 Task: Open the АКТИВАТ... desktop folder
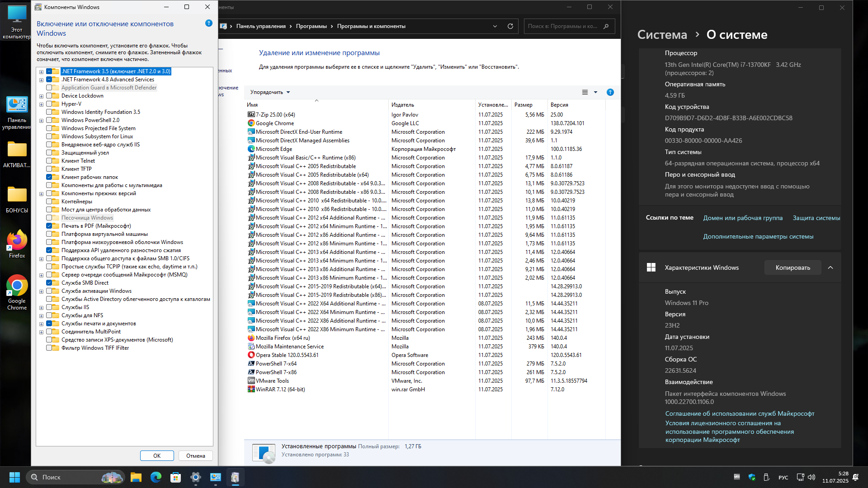click(17, 155)
